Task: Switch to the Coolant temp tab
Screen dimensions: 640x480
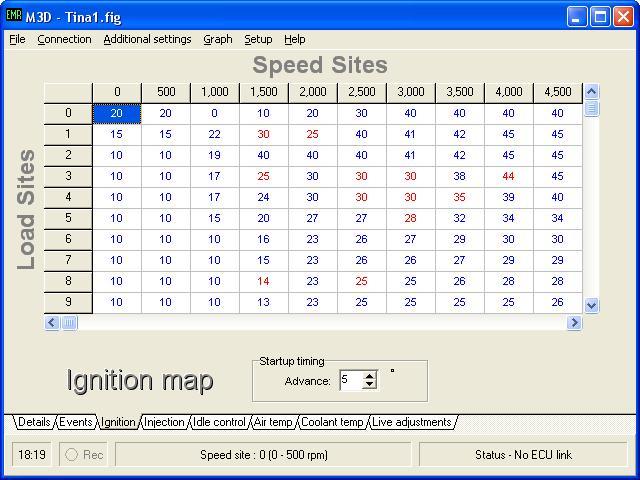Action: click(333, 423)
